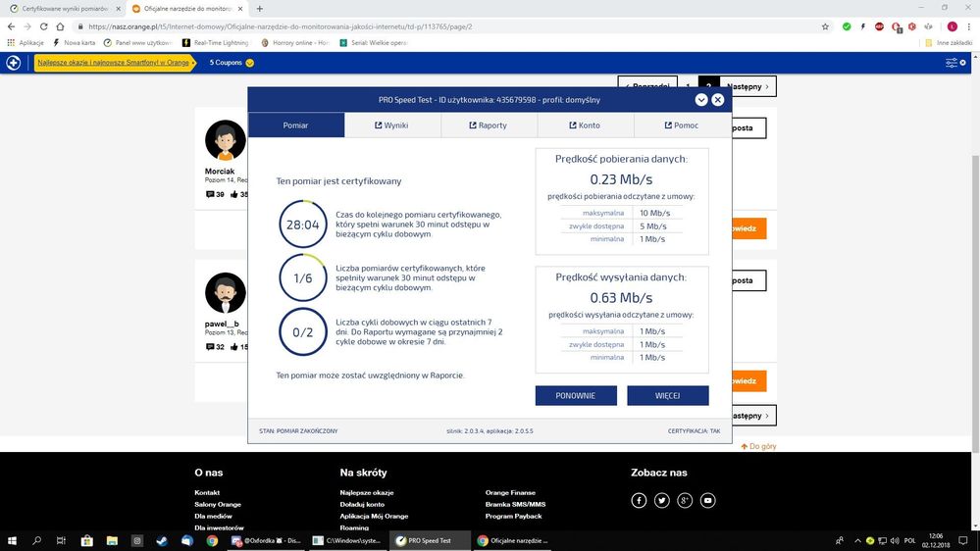Open the Twitter icon under Zobacz nas

coord(662,500)
